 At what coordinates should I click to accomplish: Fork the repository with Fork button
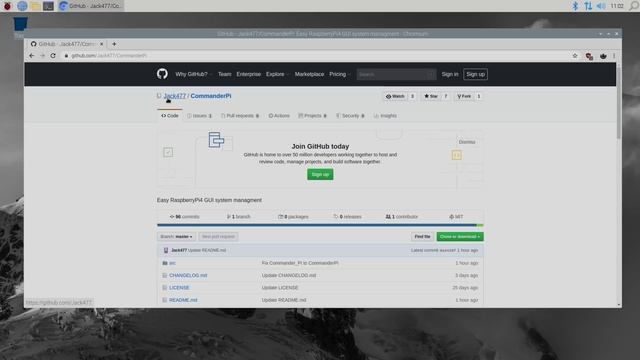point(464,96)
